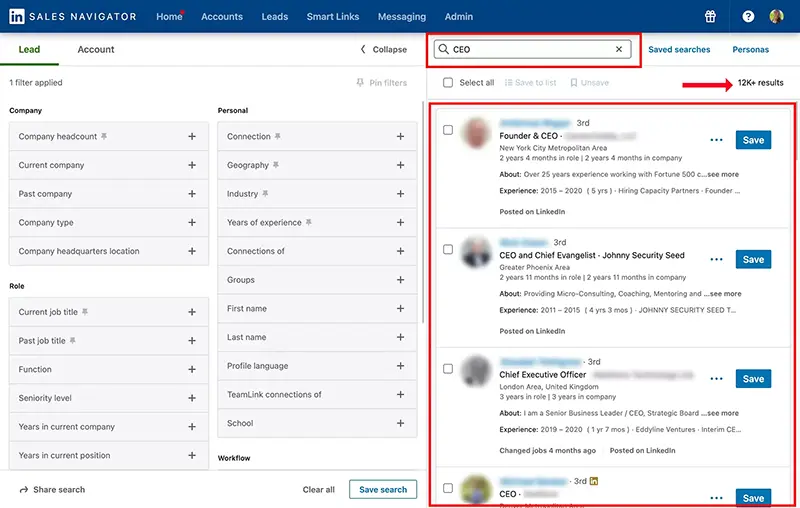Click Clear all filters
Screen dimensions: 800x508
(318, 490)
